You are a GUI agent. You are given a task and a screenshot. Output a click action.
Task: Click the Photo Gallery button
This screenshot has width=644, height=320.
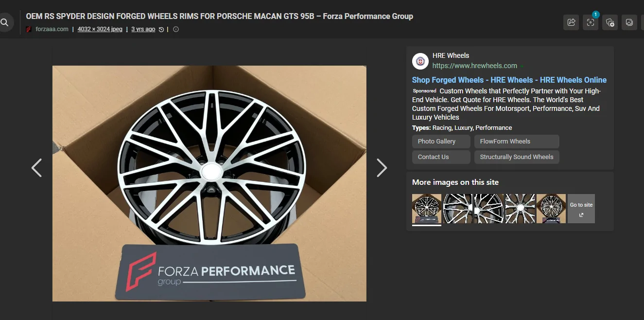tap(441, 141)
